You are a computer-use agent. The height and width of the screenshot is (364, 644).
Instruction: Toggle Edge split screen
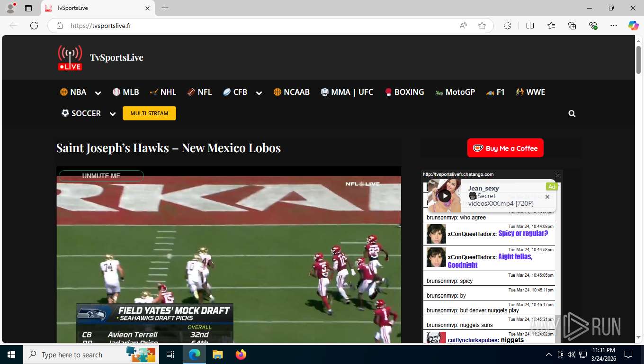click(x=530, y=26)
